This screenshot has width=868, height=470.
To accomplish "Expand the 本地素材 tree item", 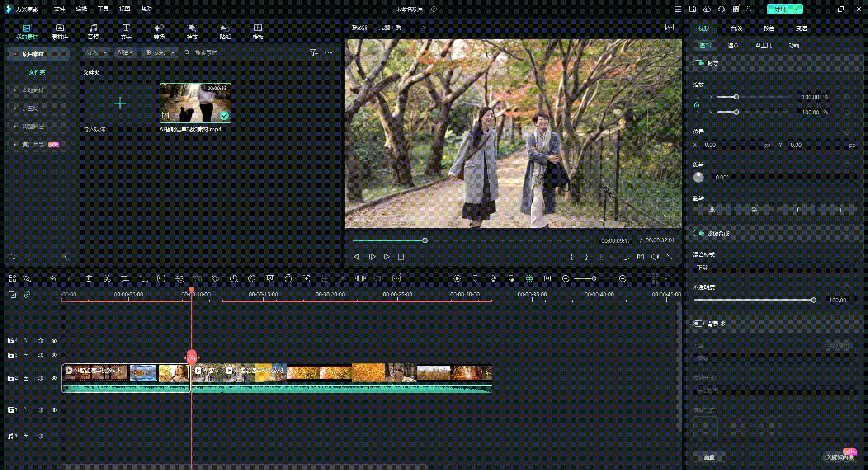I will point(33,90).
